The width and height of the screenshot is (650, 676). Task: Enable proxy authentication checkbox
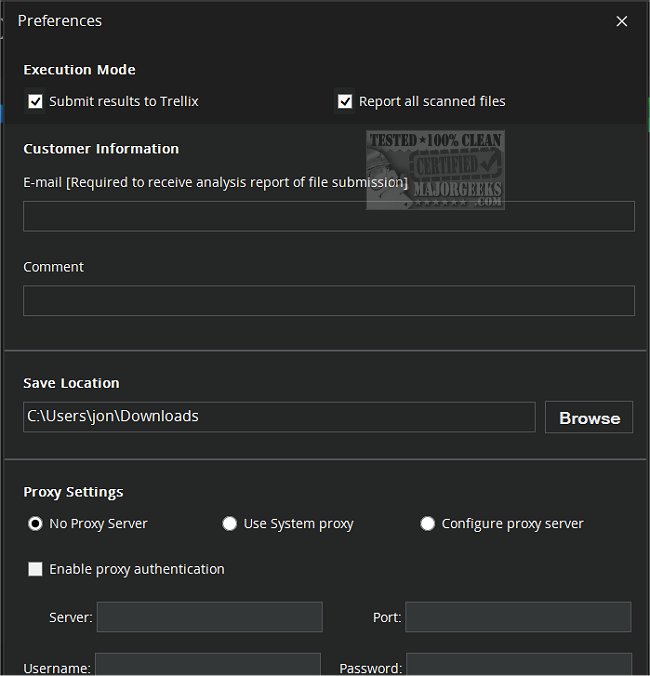tap(36, 569)
